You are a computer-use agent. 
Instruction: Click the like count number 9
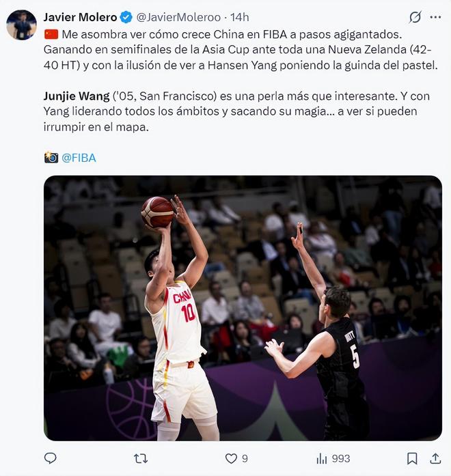[245, 458]
